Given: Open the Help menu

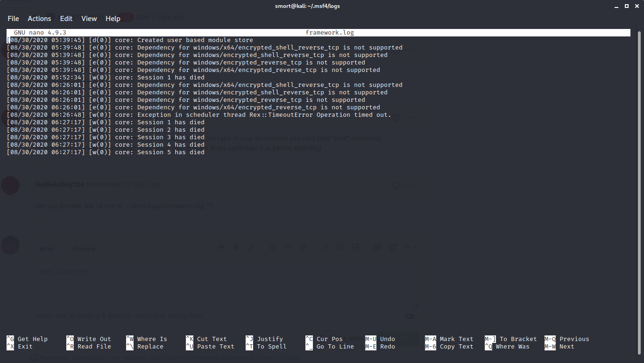Looking at the screenshot, I should pos(113,19).
